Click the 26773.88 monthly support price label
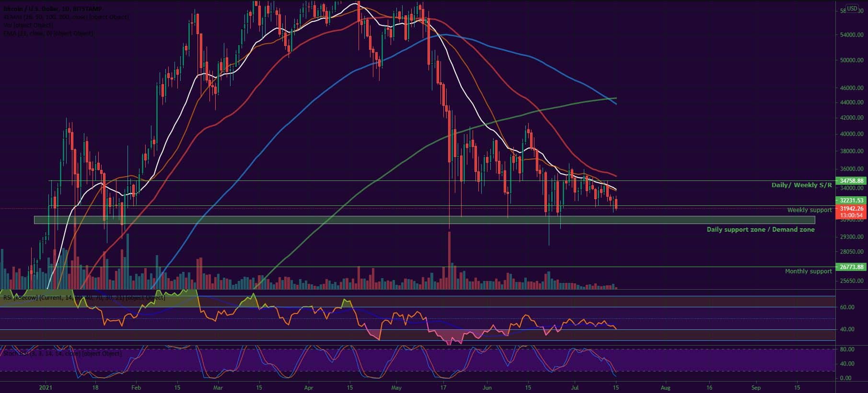868x393 pixels. pyautogui.click(x=851, y=267)
